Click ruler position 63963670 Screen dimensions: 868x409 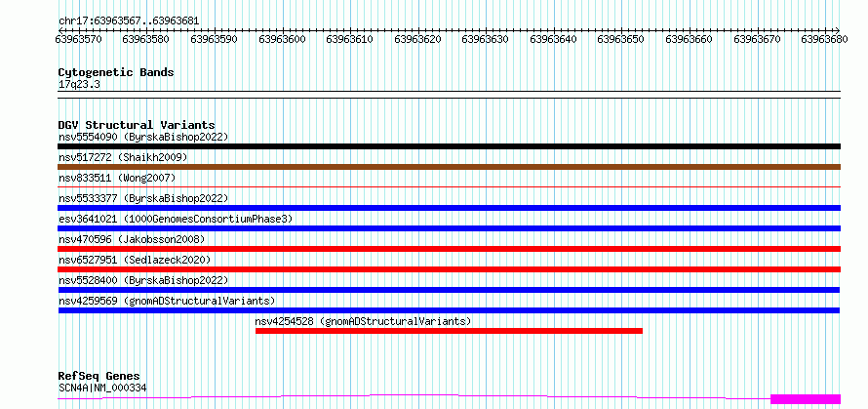[x=757, y=39]
